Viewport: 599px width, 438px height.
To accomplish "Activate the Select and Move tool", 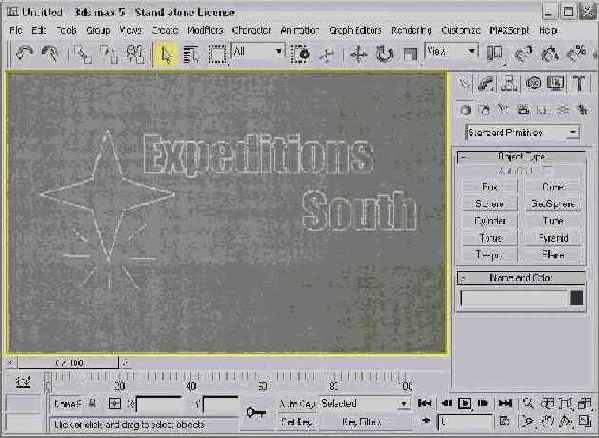I will pyautogui.click(x=358, y=54).
